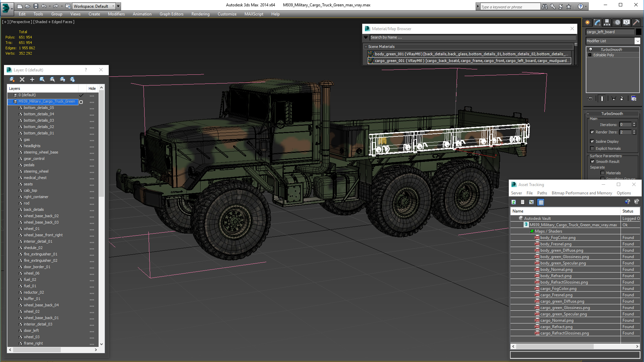
Task: Open the Utilities hammer panel tab
Action: tap(636, 22)
